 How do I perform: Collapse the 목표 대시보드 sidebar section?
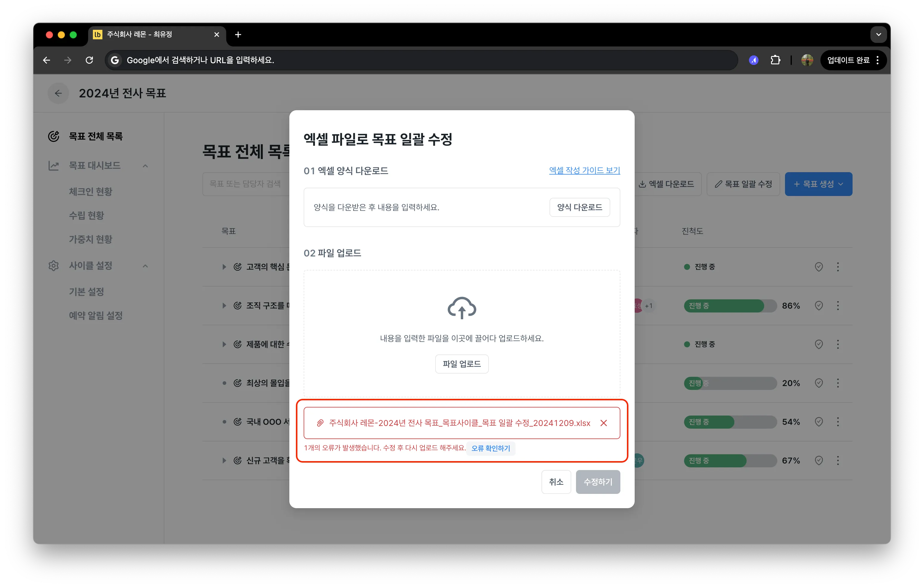coord(146,166)
